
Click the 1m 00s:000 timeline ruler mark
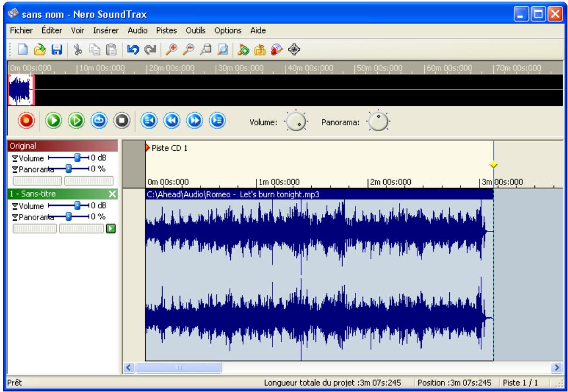coord(279,182)
